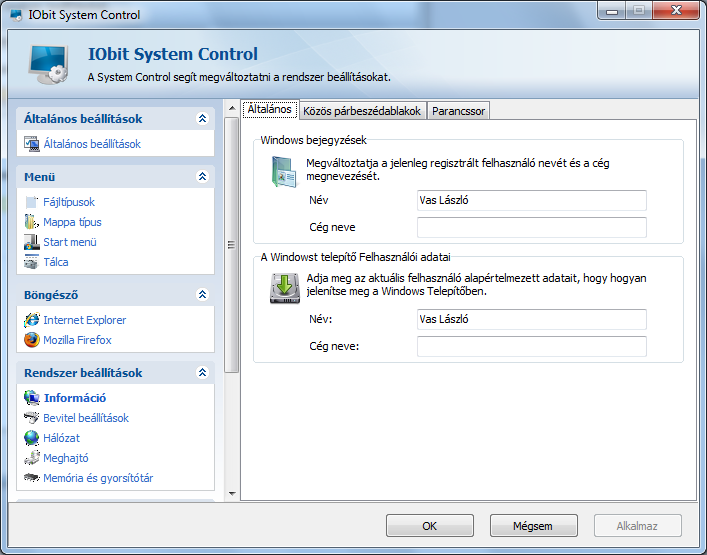Click the Start menü icon

point(32,242)
